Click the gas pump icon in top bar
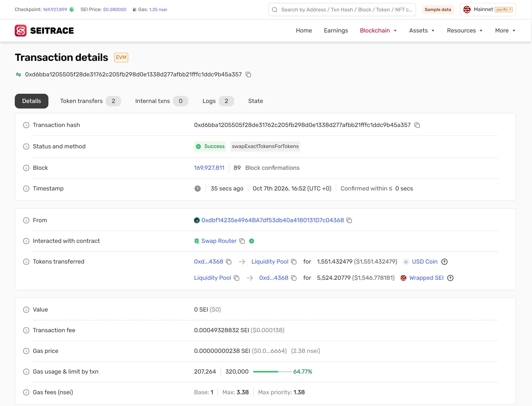The width and height of the screenshot is (532, 406). (x=134, y=10)
